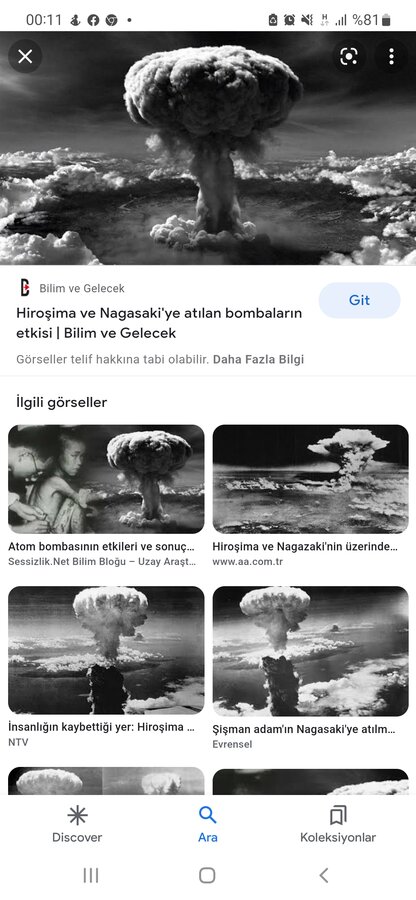The width and height of the screenshot is (416, 900).
Task: Switch to the Discover tab
Action: pos(77,824)
